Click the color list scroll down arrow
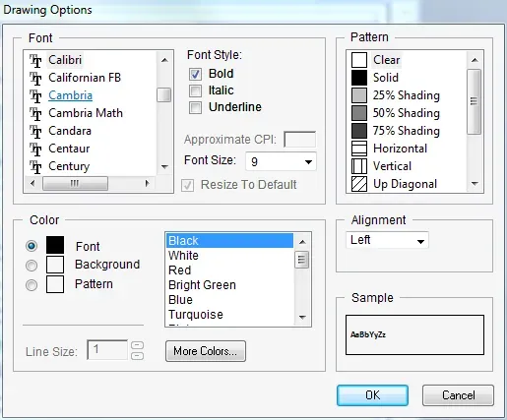Screen dimensions: 507x420 pyautogui.click(x=302, y=317)
